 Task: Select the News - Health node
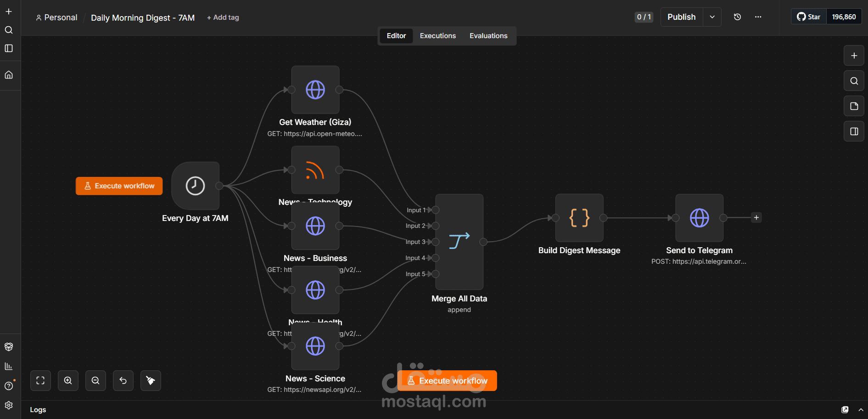315,290
